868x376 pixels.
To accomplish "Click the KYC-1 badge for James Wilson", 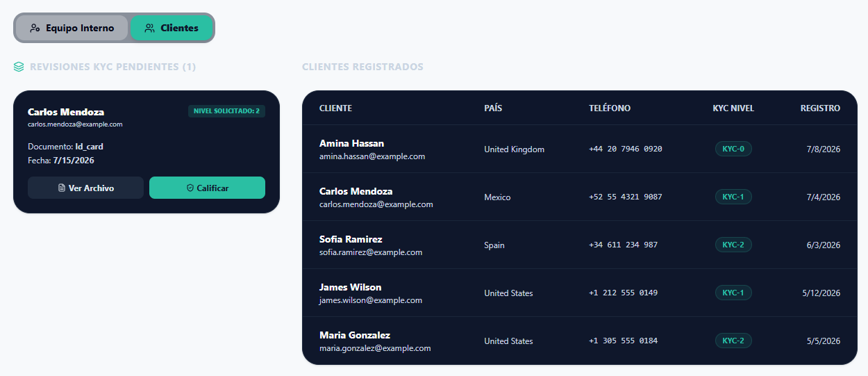I will click(x=733, y=293).
